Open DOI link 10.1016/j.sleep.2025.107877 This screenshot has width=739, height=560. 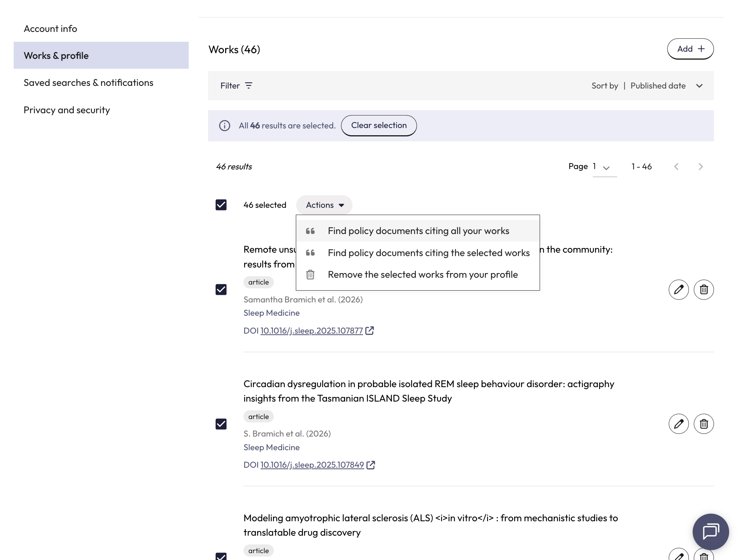pyautogui.click(x=311, y=331)
